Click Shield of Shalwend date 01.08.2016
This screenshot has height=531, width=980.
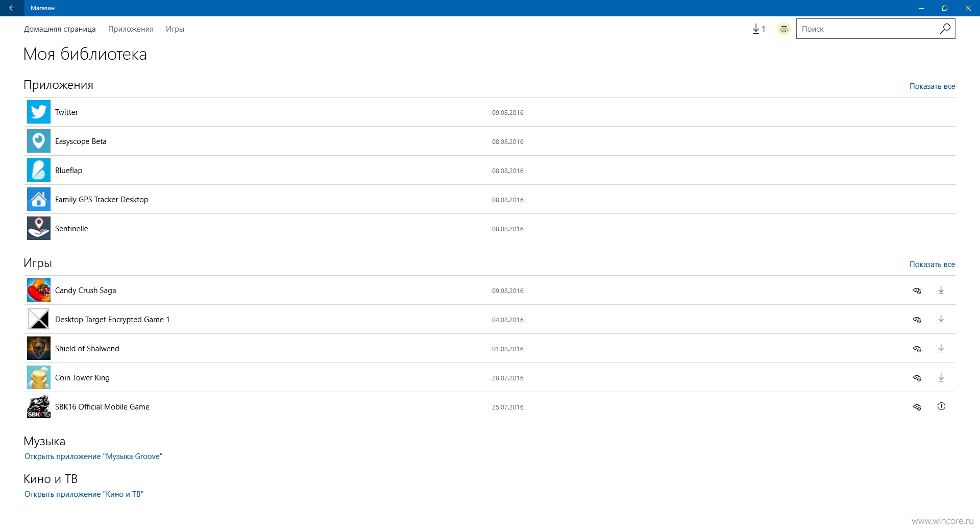[507, 349]
